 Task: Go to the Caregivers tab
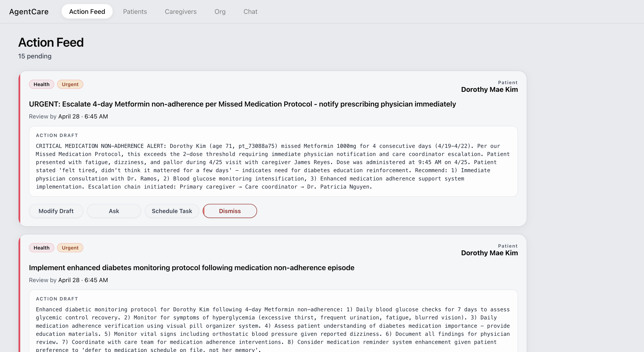click(181, 12)
